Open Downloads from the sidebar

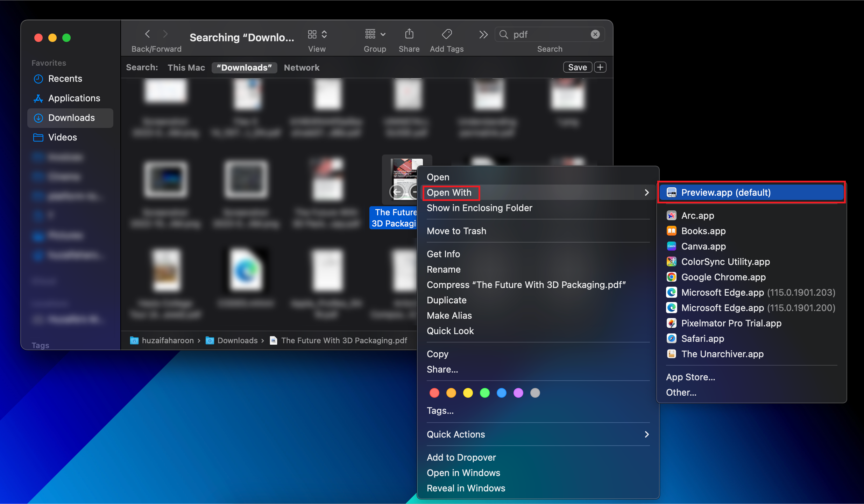coord(71,118)
